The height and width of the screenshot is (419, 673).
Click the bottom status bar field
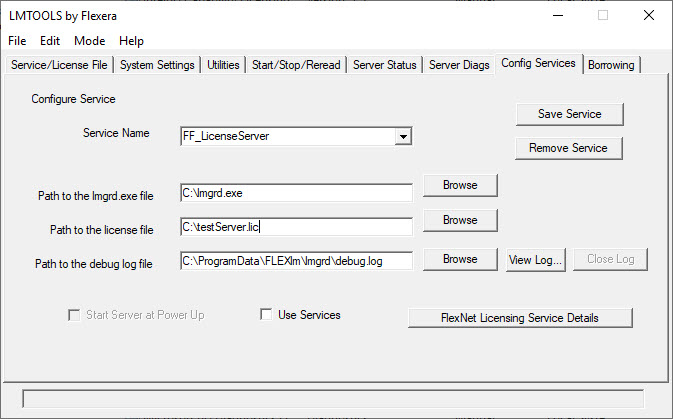tap(333, 399)
